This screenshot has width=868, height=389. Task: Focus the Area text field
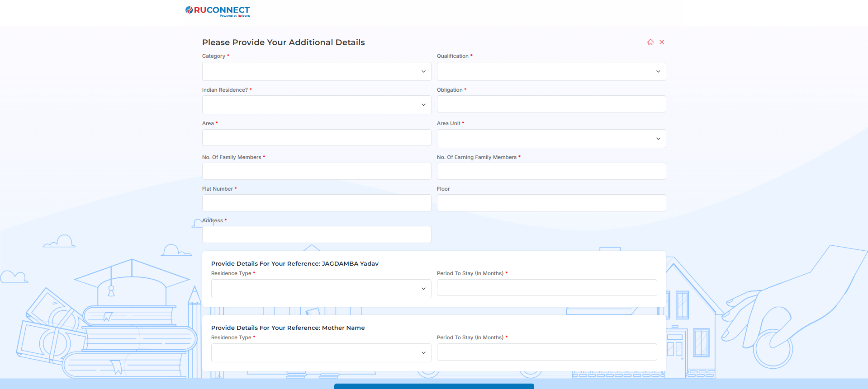click(316, 138)
